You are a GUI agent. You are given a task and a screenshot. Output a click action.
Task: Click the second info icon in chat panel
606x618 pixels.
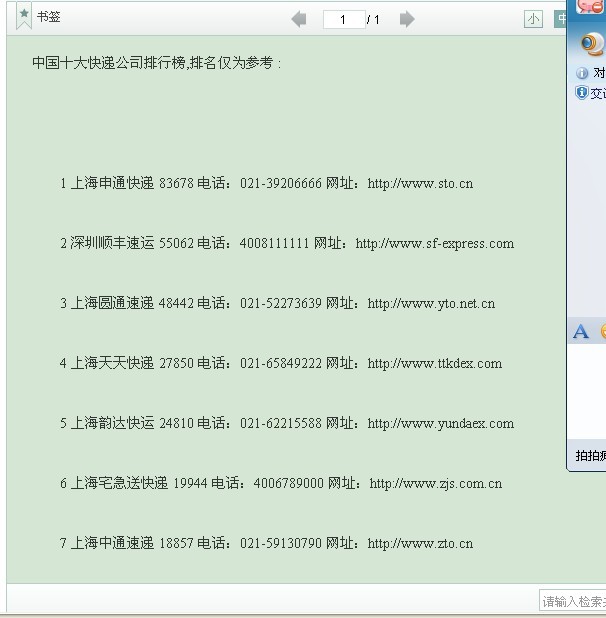(x=582, y=93)
